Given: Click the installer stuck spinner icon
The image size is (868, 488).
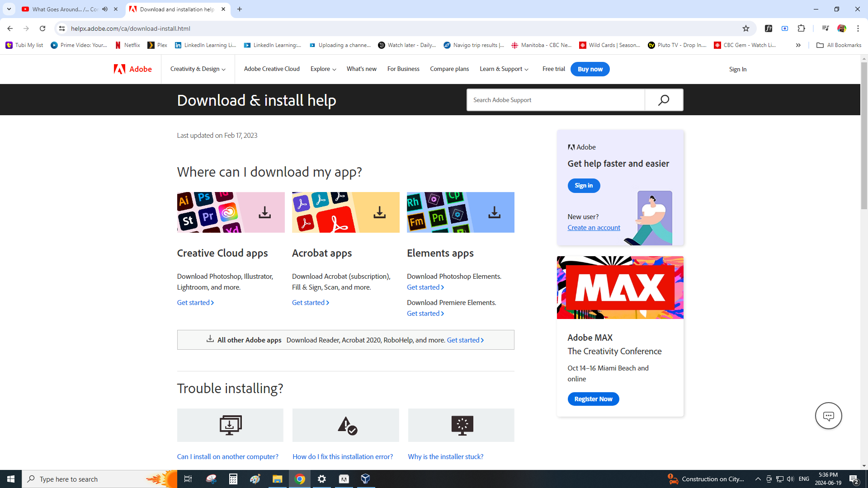Looking at the screenshot, I should [x=462, y=425].
